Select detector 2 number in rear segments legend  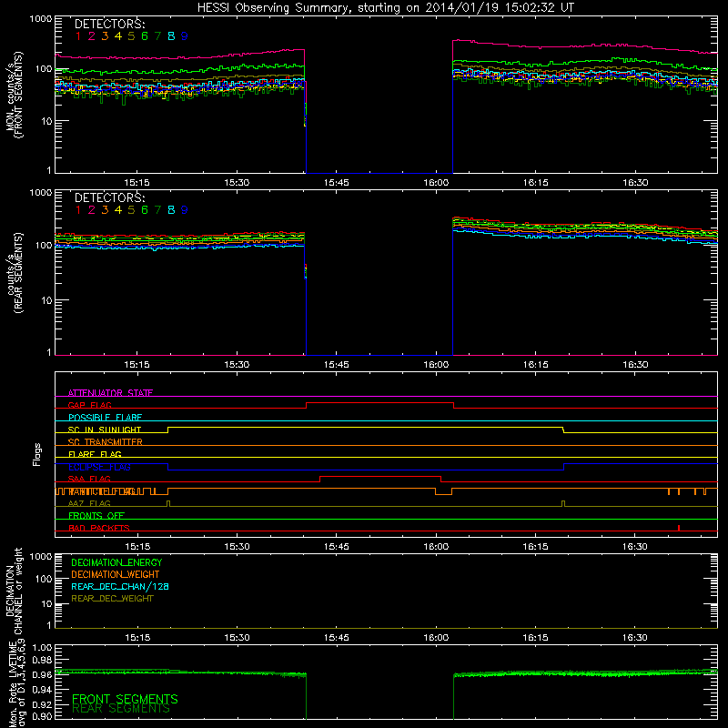92,210
